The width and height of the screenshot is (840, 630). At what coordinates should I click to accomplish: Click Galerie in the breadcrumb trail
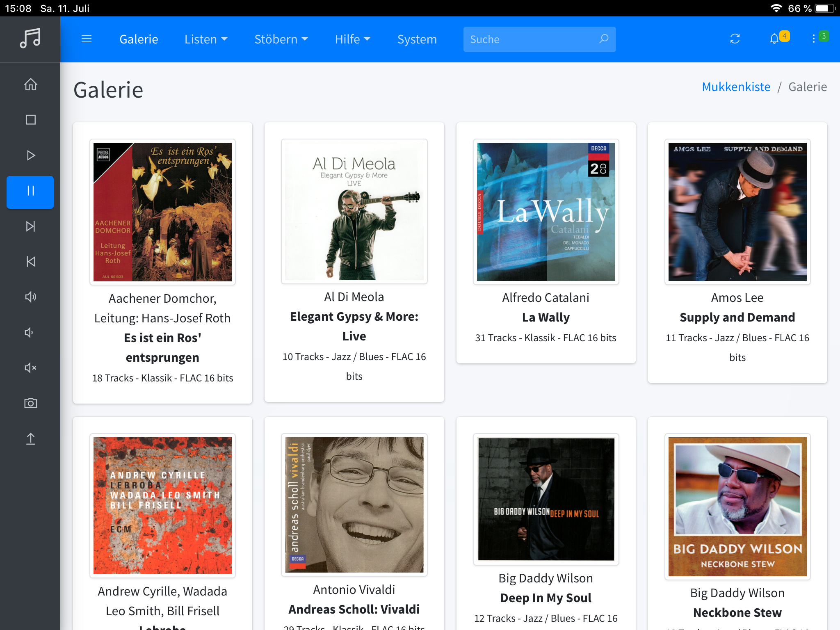808,87
